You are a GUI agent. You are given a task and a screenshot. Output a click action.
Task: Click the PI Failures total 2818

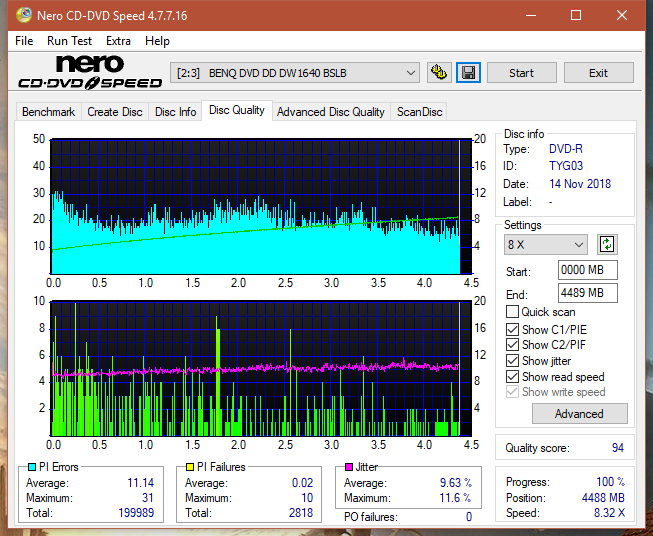(x=301, y=513)
